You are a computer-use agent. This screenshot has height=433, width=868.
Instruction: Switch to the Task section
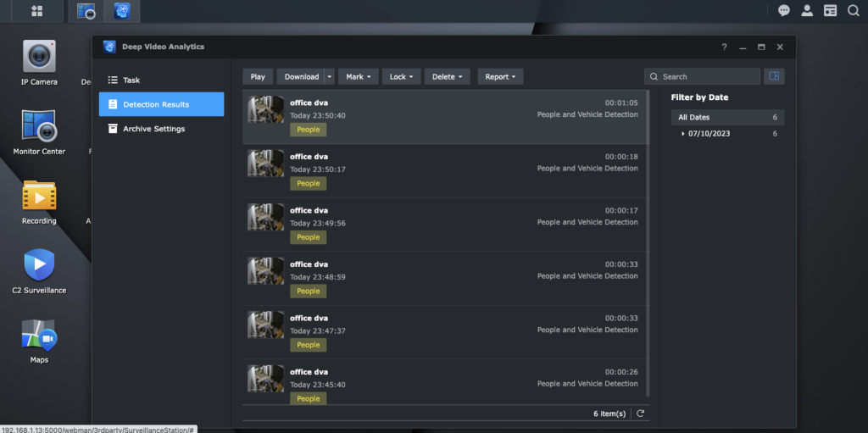[x=131, y=80]
